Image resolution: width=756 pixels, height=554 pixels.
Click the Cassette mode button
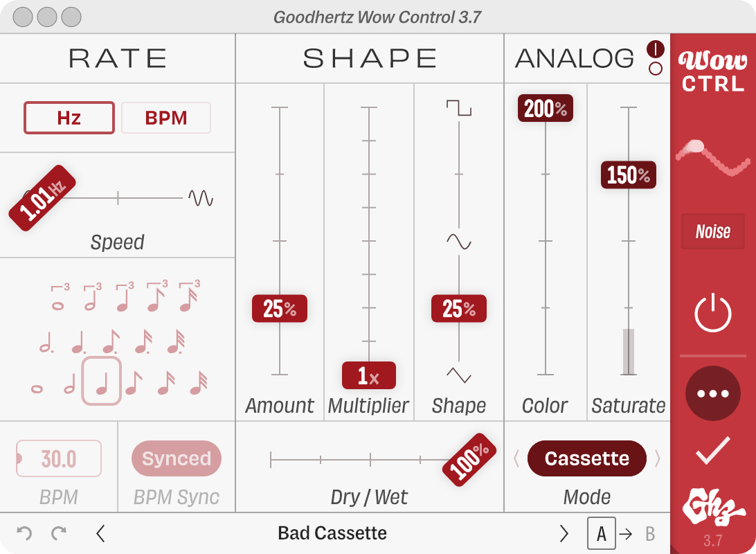(587, 458)
